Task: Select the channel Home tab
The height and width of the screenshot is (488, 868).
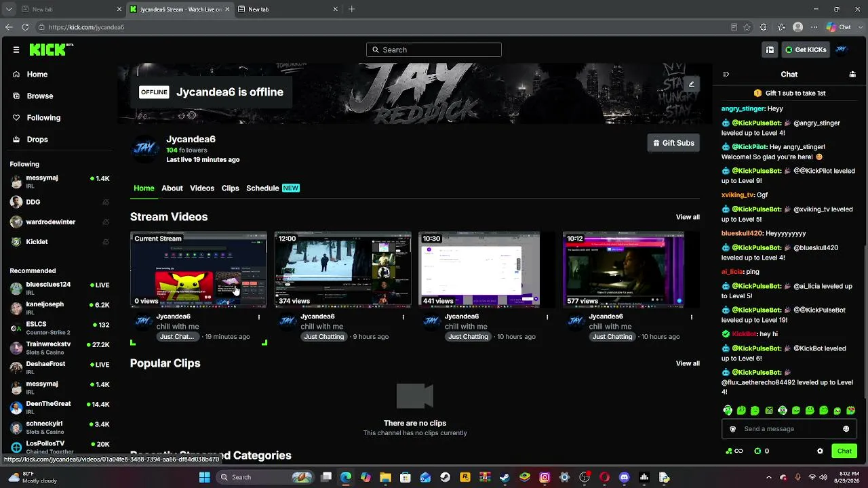Action: point(144,188)
